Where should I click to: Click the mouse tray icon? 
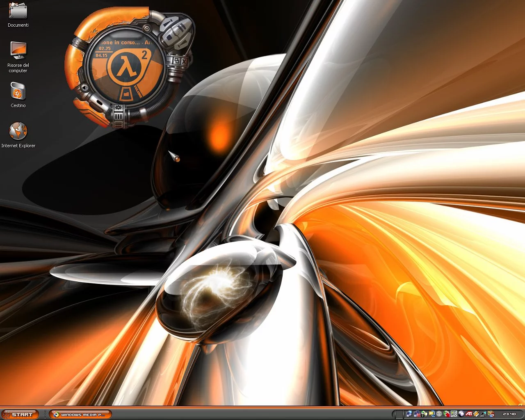pos(461,414)
